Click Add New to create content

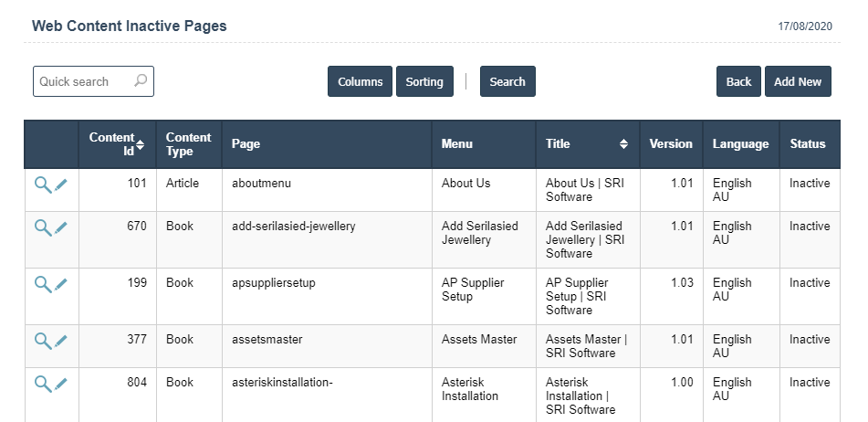coord(798,81)
